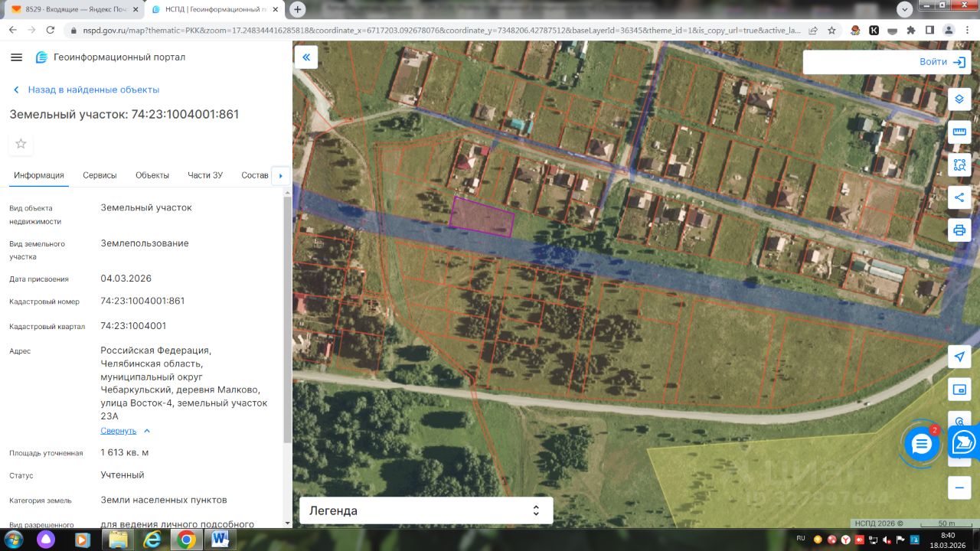The height and width of the screenshot is (551, 980).
Task: Open the map layers tool
Action: pos(959,99)
